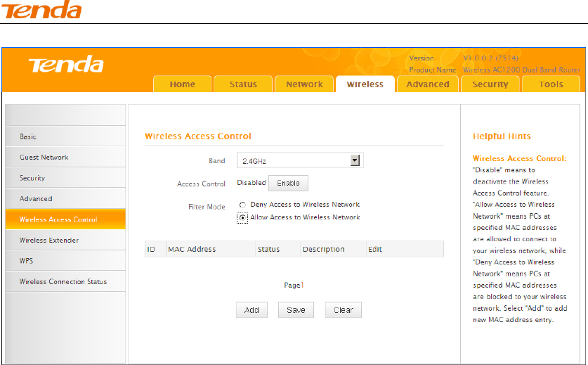Switch to the Tools tab
The height and width of the screenshot is (365, 588).
coord(551,84)
